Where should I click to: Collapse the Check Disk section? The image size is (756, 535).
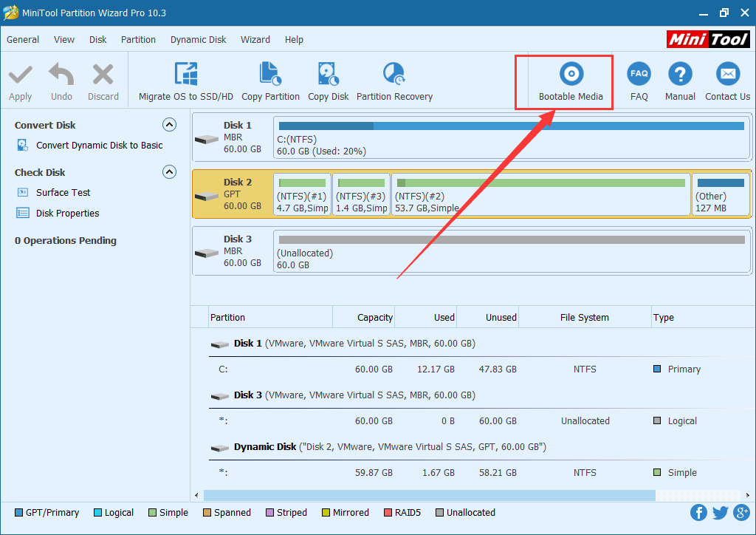[169, 172]
